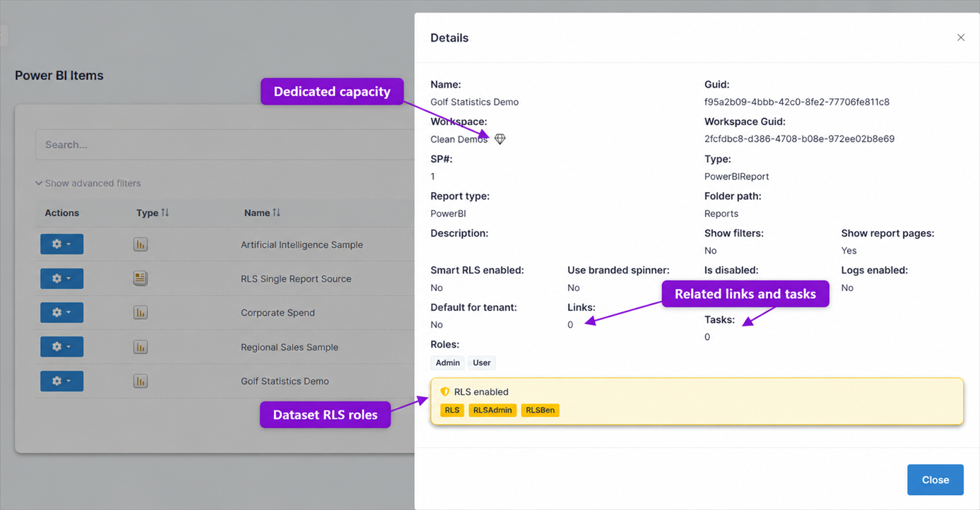
Task: Click report type icon for Regional Sales Sample
Action: pos(141,347)
